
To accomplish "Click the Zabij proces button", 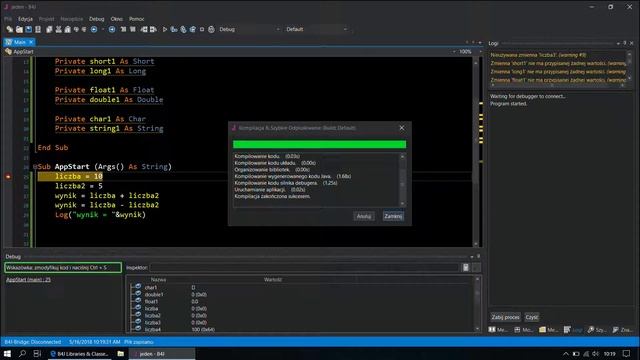I will click(x=505, y=317).
